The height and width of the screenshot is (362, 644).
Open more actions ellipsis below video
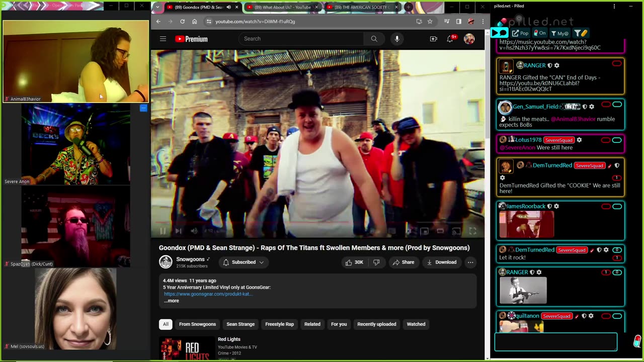point(470,262)
